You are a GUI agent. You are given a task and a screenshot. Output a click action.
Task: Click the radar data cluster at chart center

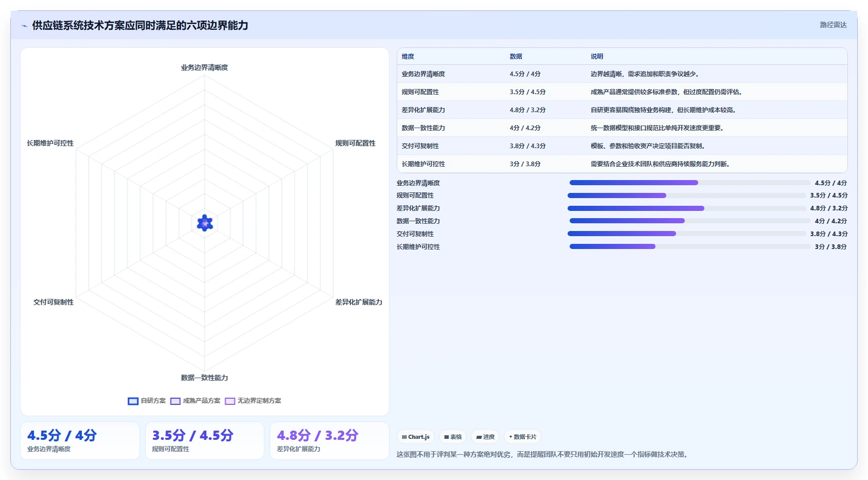point(205,223)
